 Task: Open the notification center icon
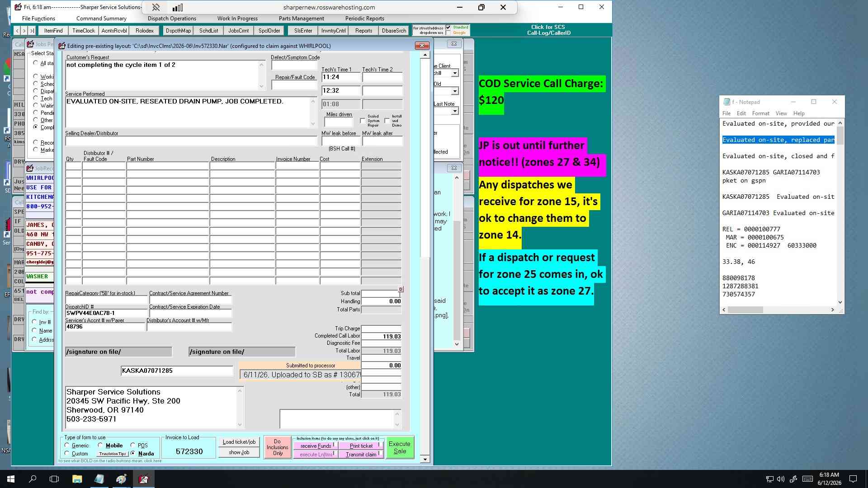pos(853,479)
